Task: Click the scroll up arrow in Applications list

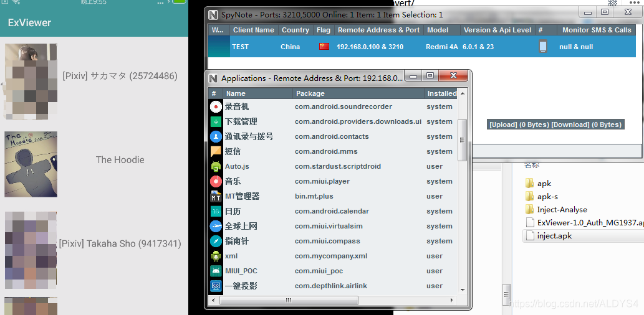Action: (462, 93)
